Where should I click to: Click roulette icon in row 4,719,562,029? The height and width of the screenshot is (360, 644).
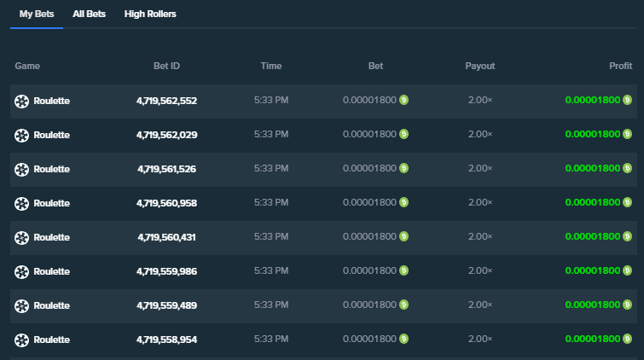point(22,135)
